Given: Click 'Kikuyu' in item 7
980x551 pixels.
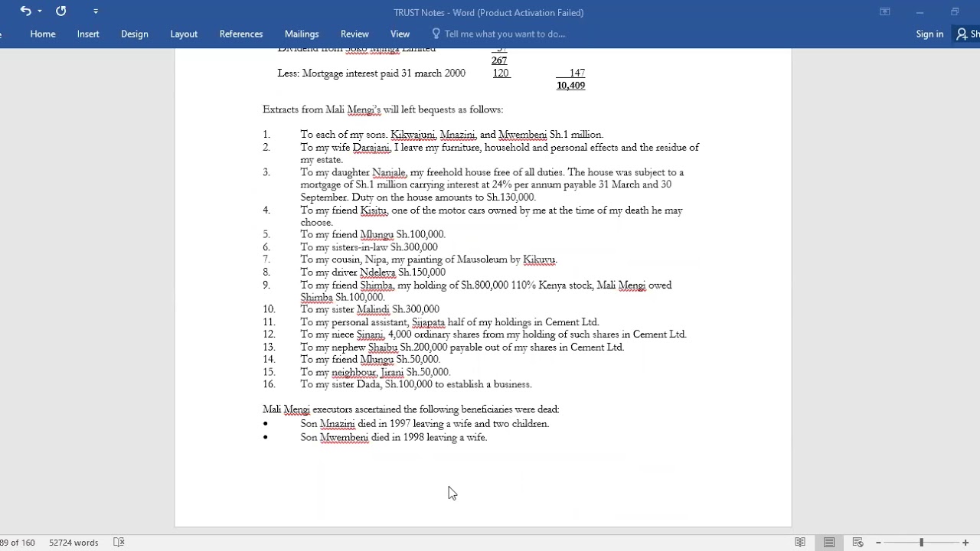Looking at the screenshot, I should pos(540,260).
